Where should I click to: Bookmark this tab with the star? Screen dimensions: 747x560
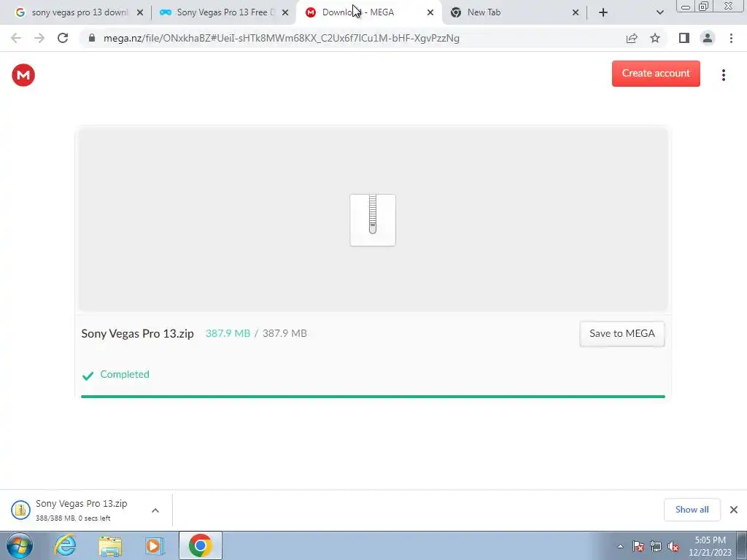click(655, 38)
